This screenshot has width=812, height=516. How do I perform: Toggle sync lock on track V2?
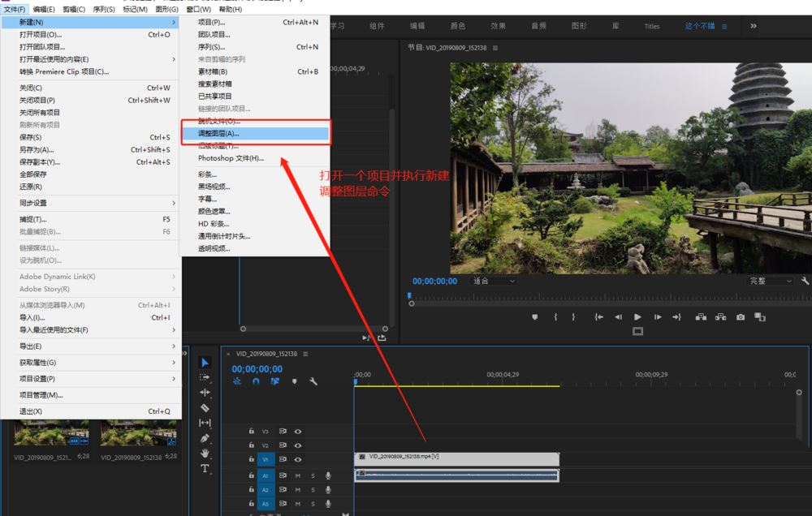[x=283, y=445]
